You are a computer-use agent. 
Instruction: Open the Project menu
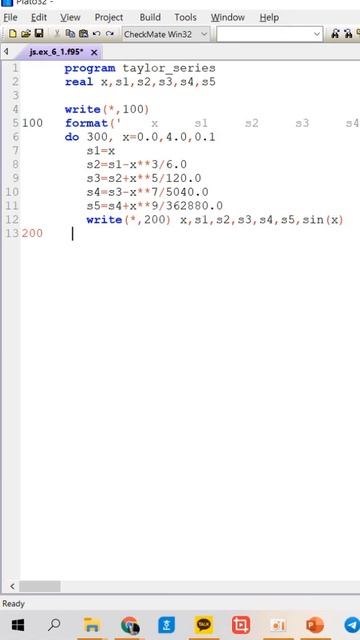click(109, 18)
